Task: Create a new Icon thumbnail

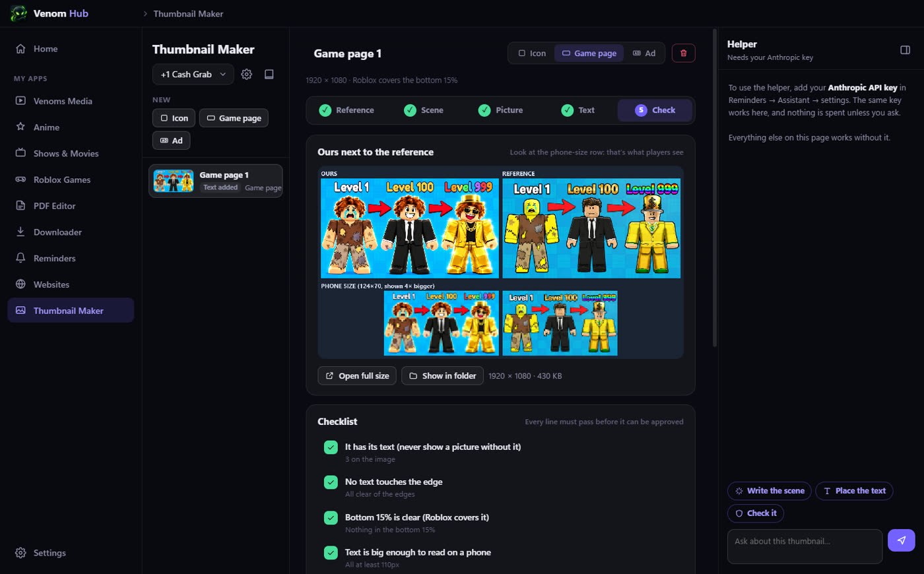Action: tap(174, 118)
